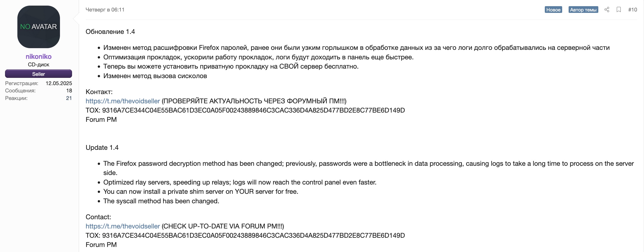Click the "Update 1.4" heading
Viewport: 644px width, 252px height.
pos(102,148)
